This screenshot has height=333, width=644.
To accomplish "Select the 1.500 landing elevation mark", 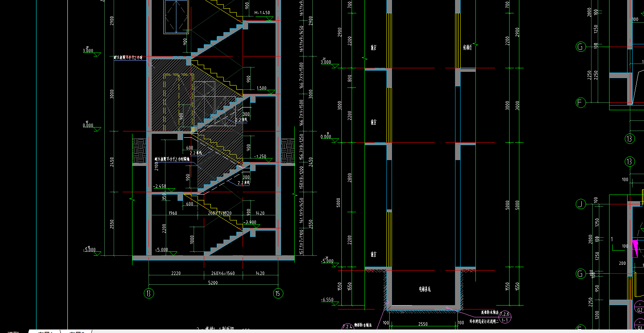I will click(261, 88).
